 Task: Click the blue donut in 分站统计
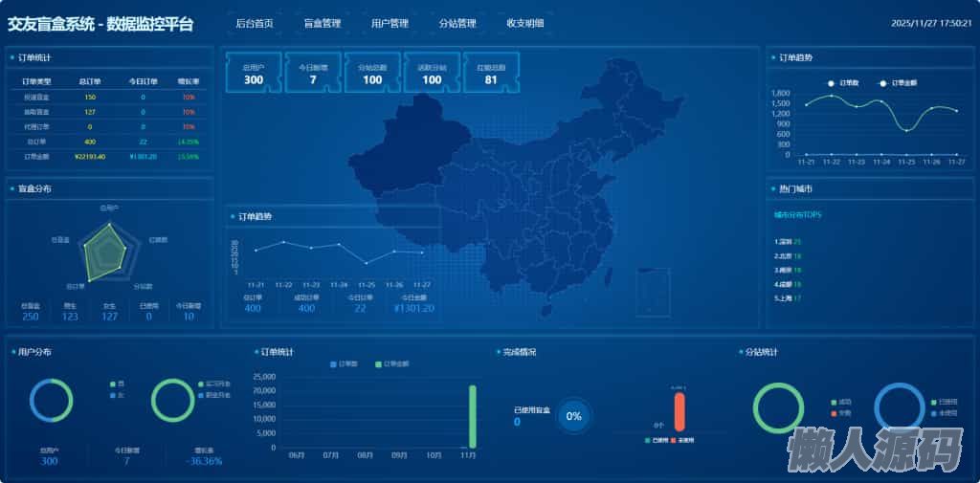pos(899,408)
